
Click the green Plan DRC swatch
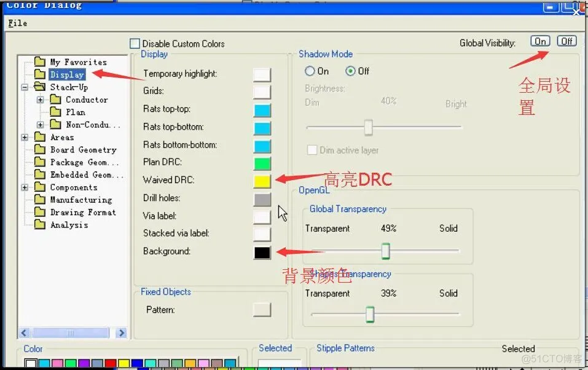coord(262,163)
